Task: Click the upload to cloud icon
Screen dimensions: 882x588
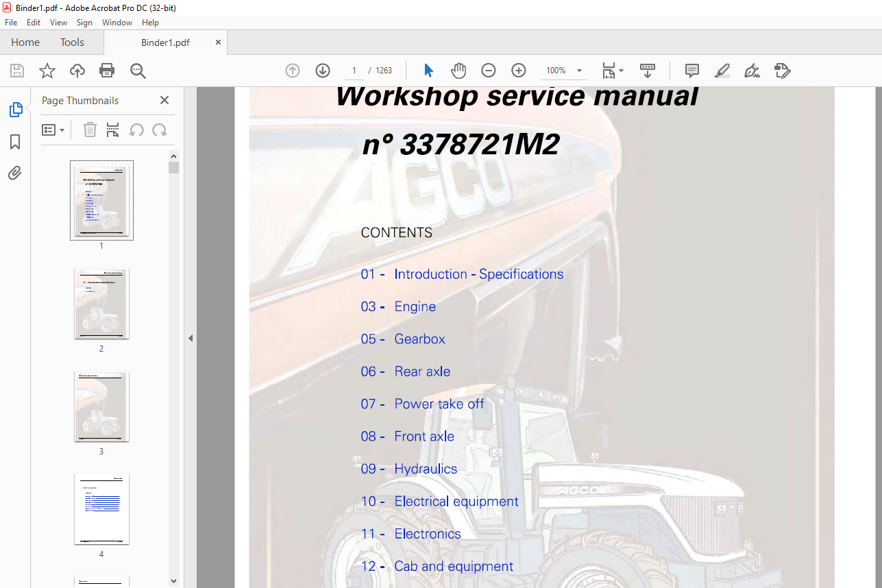Action: [x=77, y=71]
